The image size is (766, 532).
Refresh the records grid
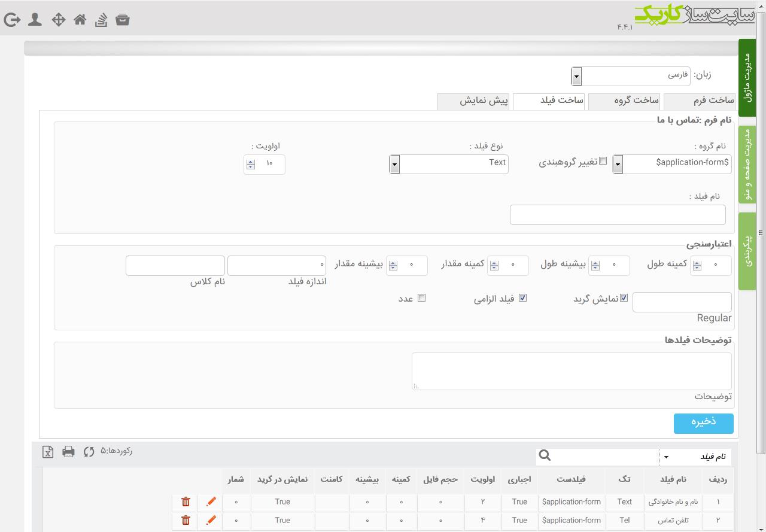(x=89, y=452)
